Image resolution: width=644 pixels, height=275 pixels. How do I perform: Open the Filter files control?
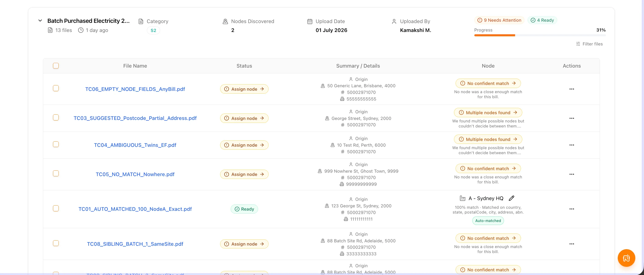pos(589,44)
